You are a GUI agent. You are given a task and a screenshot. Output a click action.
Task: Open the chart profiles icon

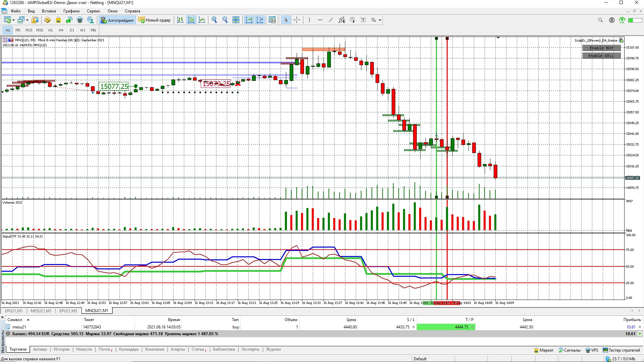coord(21,20)
